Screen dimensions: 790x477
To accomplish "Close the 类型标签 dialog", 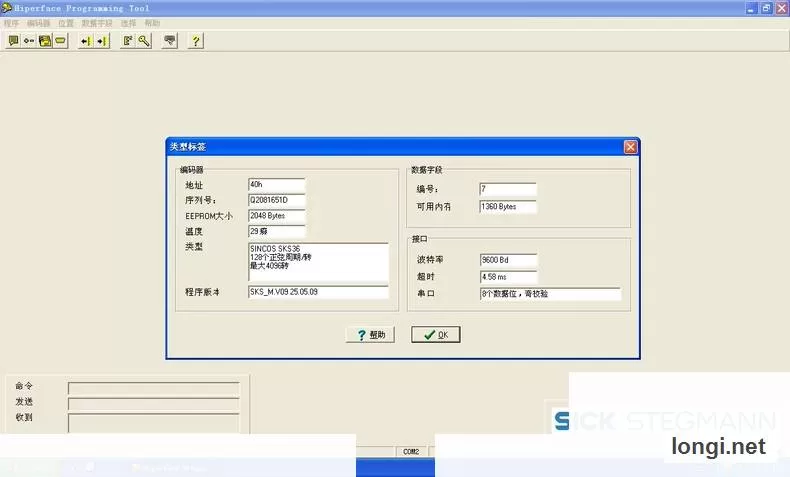I will click(630, 147).
